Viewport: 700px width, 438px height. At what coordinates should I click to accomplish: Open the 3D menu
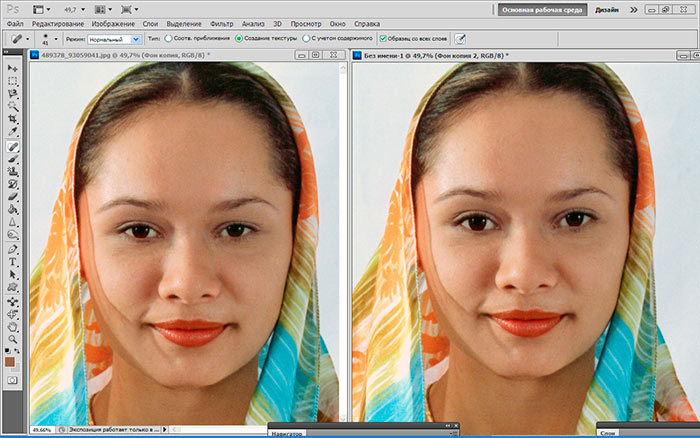tap(277, 24)
